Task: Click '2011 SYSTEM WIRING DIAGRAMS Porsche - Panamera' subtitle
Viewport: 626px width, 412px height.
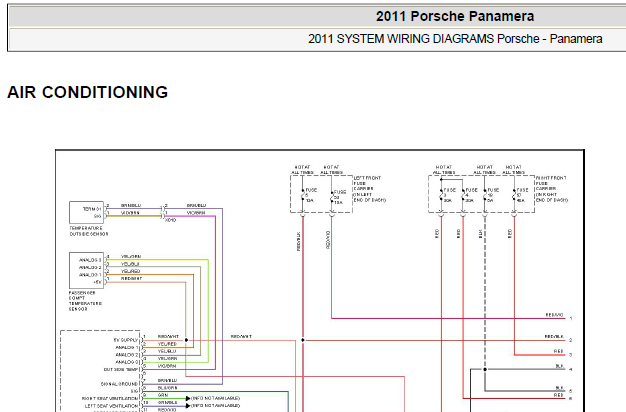Action: 455,39
